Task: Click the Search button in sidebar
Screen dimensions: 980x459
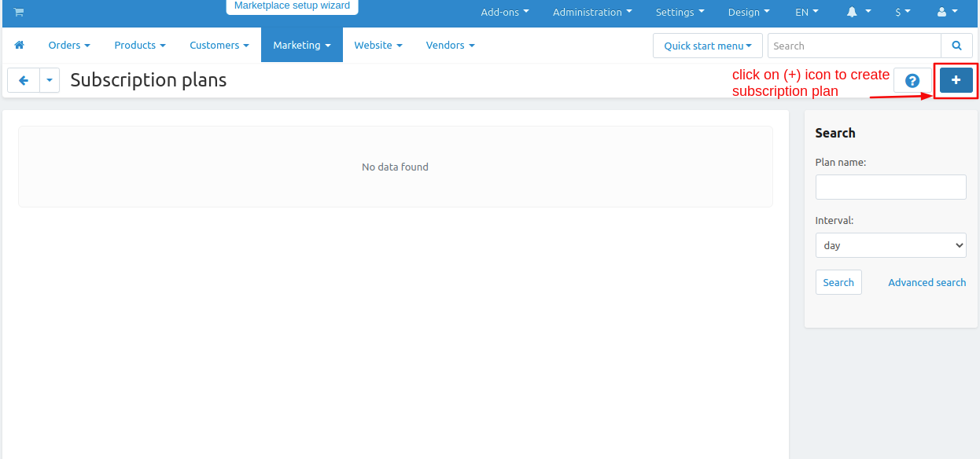Action: [x=838, y=282]
